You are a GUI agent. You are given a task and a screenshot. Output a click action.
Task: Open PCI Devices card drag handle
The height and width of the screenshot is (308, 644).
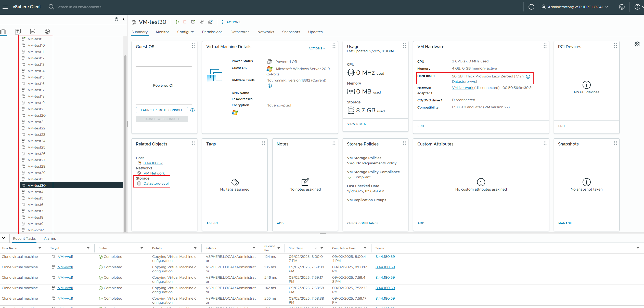pyautogui.click(x=615, y=46)
